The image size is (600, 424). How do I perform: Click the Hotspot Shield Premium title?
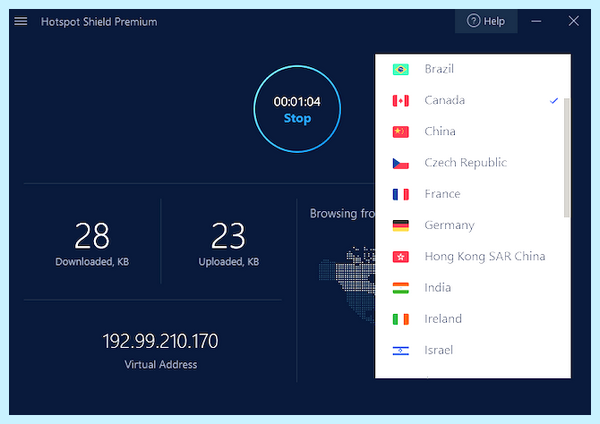click(x=99, y=22)
